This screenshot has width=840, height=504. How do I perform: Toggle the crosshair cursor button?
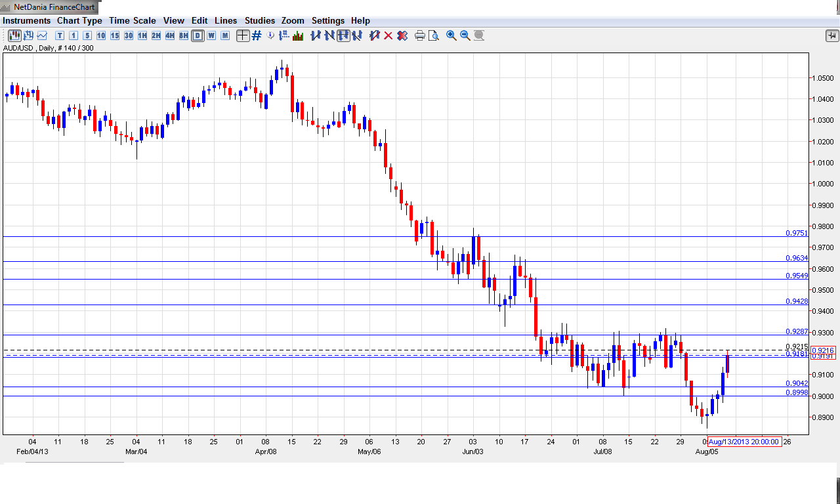(243, 35)
